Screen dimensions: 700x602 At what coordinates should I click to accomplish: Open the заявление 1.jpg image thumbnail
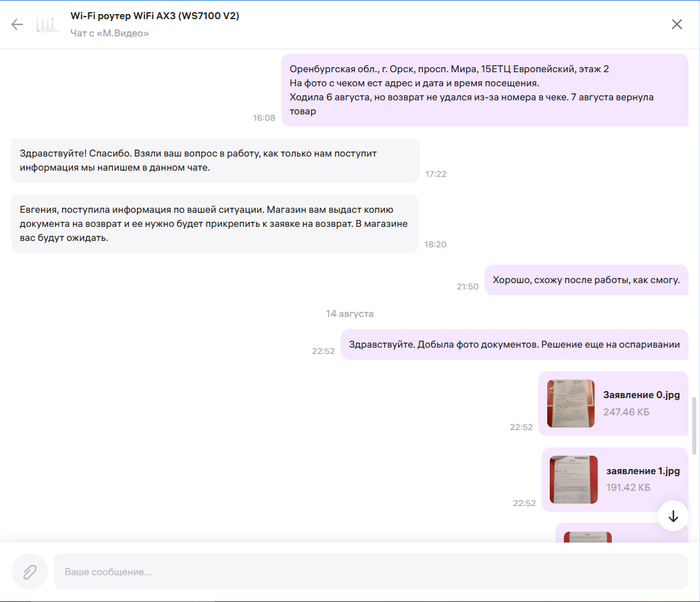[574, 480]
